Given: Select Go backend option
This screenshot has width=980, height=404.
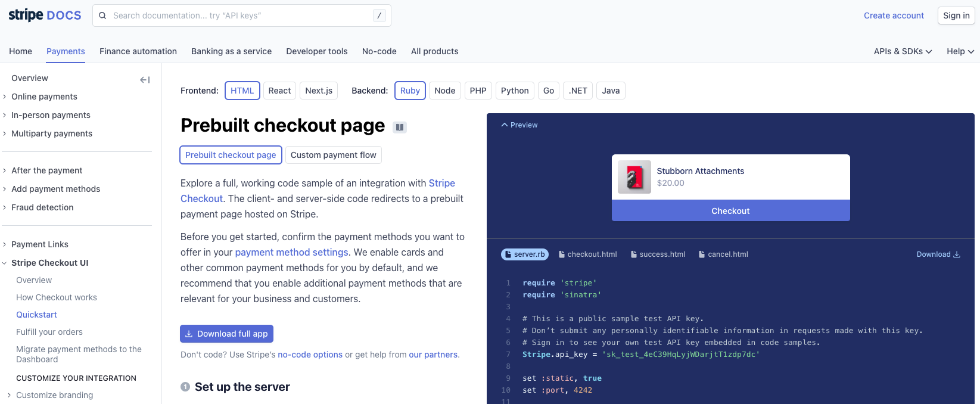Looking at the screenshot, I should [x=549, y=91].
